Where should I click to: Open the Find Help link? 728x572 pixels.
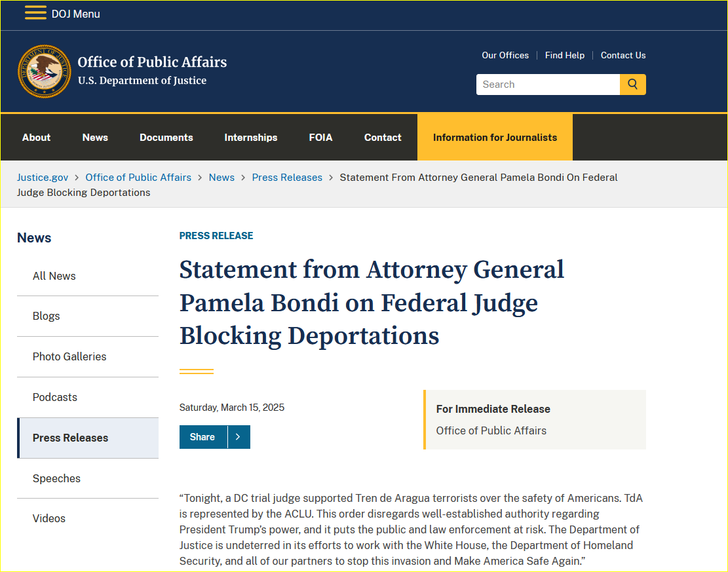pyautogui.click(x=565, y=55)
